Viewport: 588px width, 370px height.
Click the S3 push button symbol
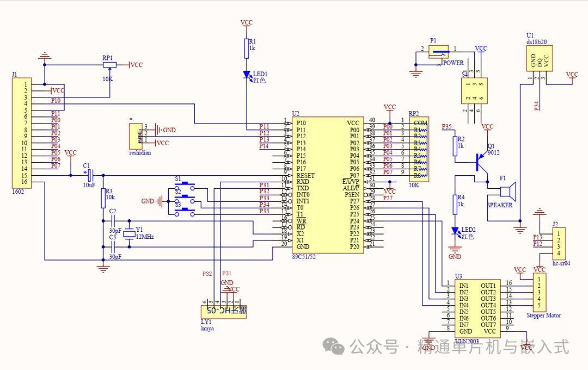(185, 211)
